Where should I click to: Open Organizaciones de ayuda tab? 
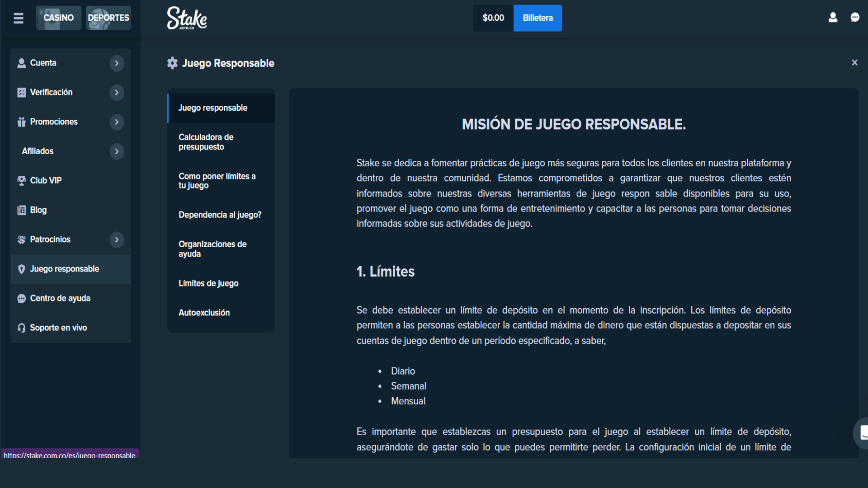221,249
